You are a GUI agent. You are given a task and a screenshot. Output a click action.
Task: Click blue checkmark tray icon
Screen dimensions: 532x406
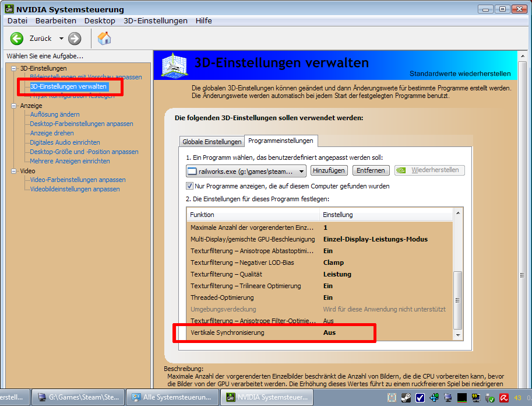pos(420,397)
